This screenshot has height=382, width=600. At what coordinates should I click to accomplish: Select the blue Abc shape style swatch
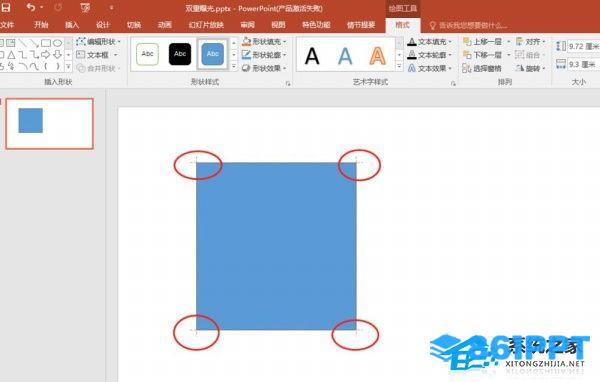pos(213,54)
